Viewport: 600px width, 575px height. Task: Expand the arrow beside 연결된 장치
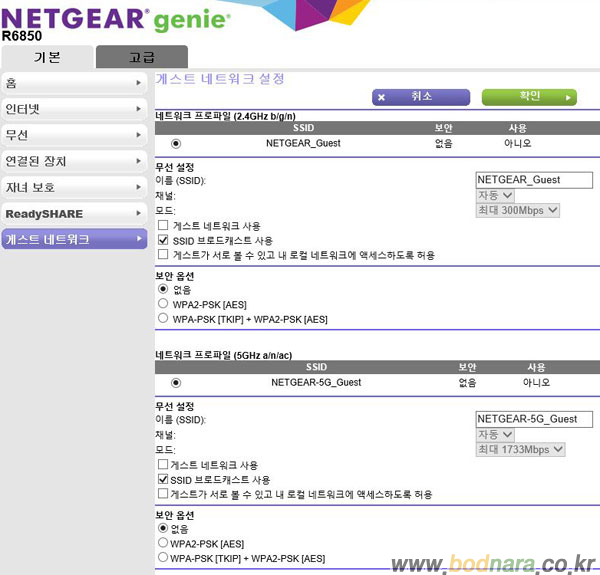click(139, 161)
